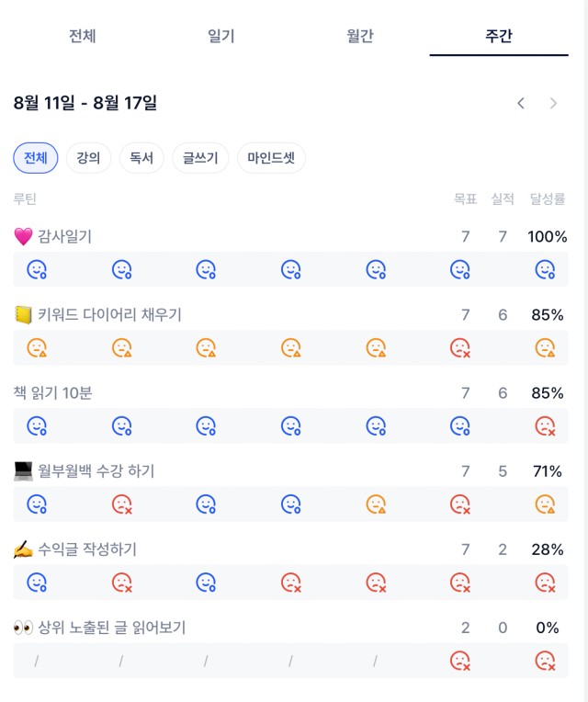Click first orange face in 키워드 다이어리 채우기 row
Viewport: 588px width, 702px height.
pos(37,348)
